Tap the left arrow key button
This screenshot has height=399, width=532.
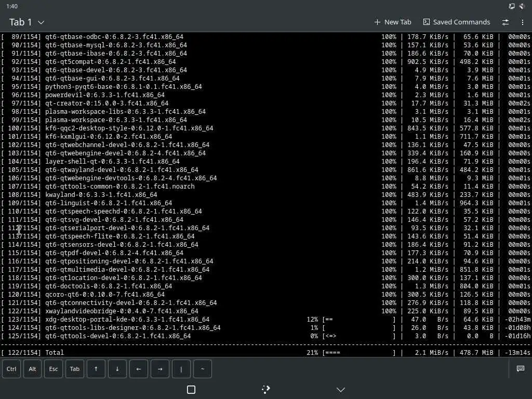point(138,369)
